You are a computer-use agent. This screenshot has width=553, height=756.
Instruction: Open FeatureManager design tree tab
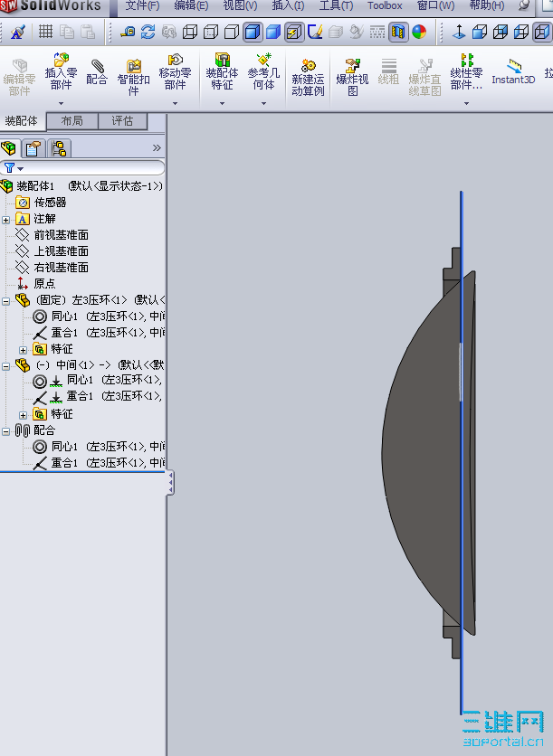coord(9,148)
